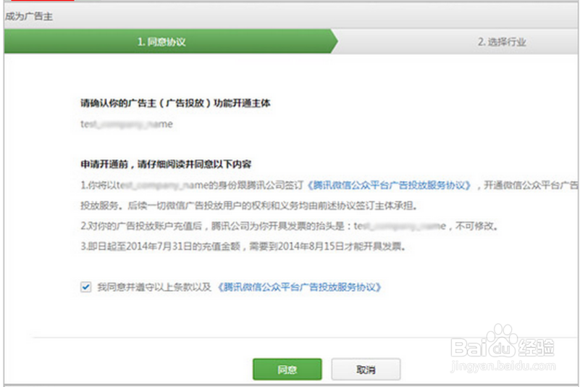Click the green 同意 button

point(287,370)
